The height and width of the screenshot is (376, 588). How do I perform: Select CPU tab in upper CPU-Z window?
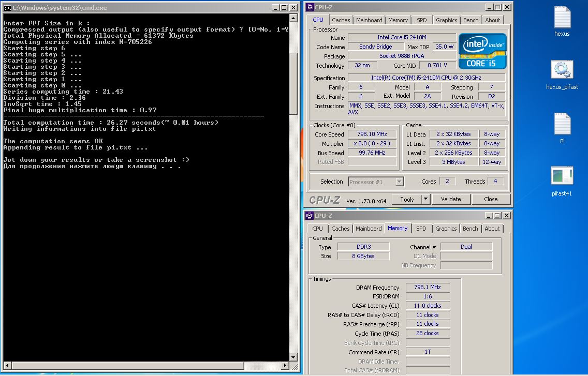[x=318, y=20]
